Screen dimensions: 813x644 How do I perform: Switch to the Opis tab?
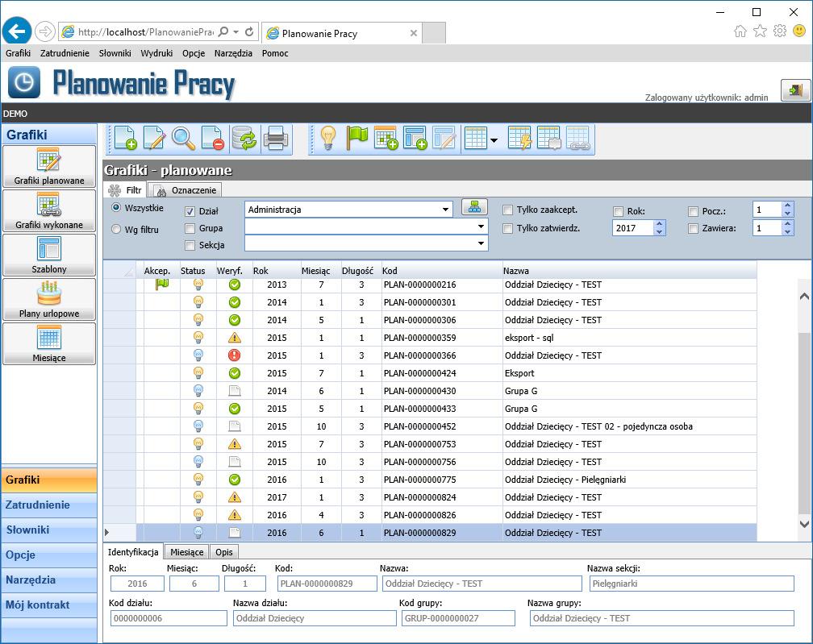[x=224, y=552]
